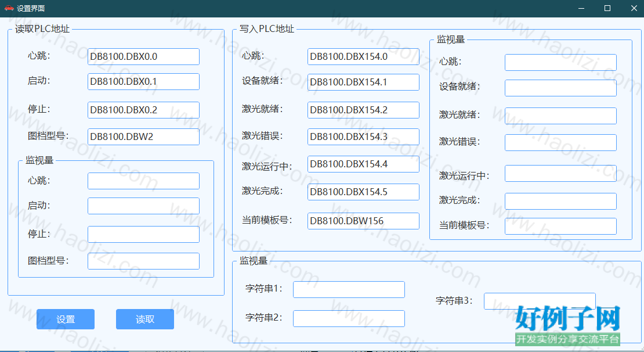Image resolution: width=644 pixels, height=352 pixels.
Task: Edit the read 心跳 address DB8100.DBX0.0
Action: pos(143,57)
